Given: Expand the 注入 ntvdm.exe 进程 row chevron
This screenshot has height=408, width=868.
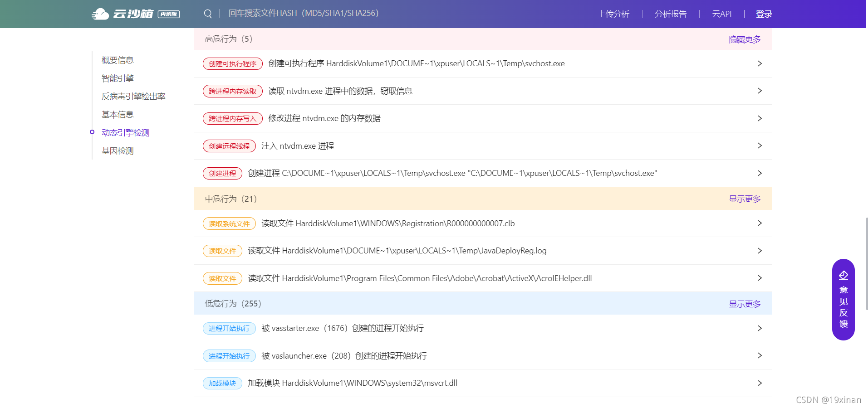Looking at the screenshot, I should click(x=760, y=146).
